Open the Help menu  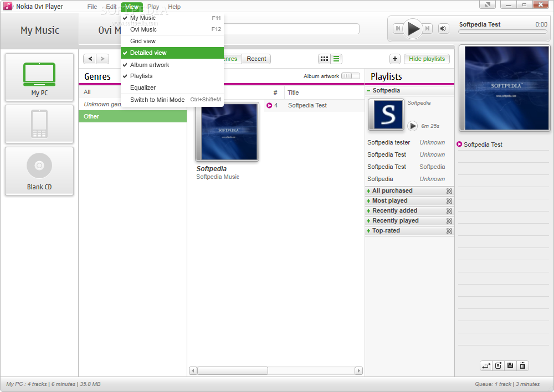tap(174, 7)
